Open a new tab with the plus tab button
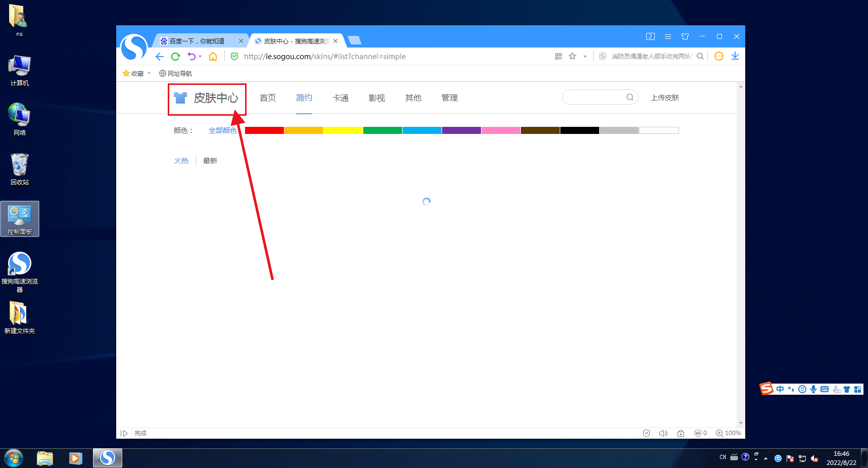 point(355,40)
